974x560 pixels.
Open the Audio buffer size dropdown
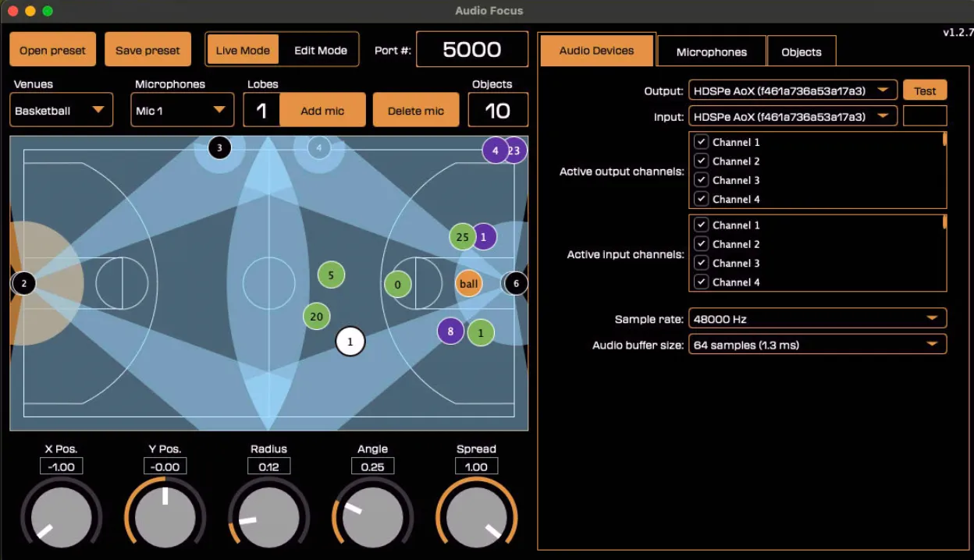coord(816,344)
